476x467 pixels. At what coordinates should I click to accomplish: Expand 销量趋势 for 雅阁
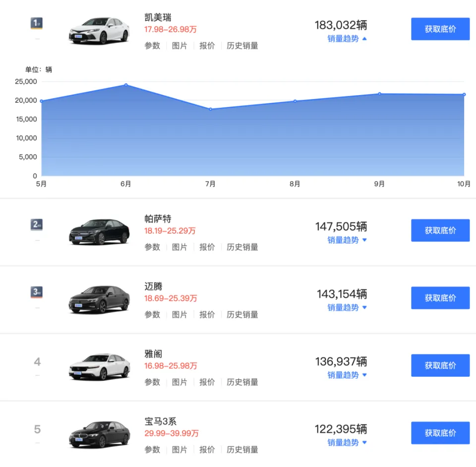(347, 375)
